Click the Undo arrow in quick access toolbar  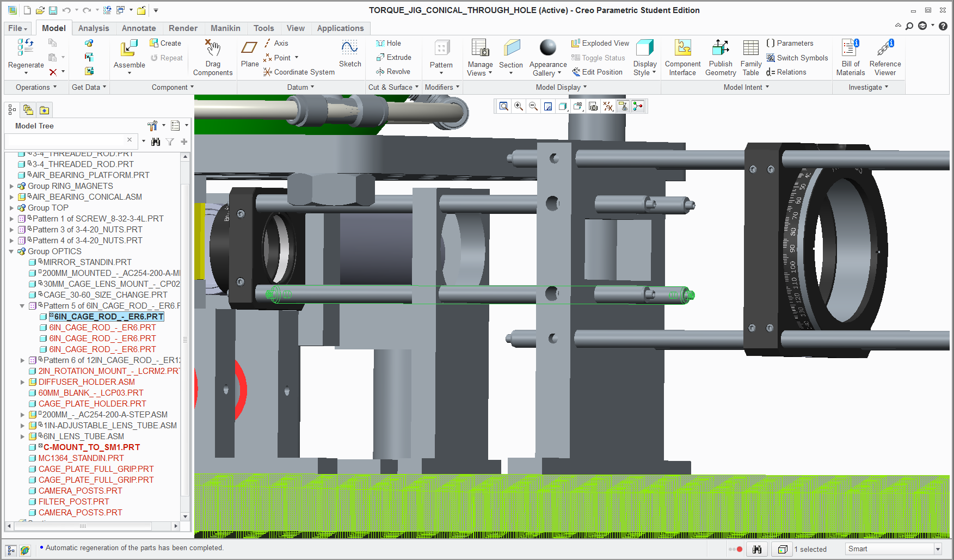tap(66, 10)
